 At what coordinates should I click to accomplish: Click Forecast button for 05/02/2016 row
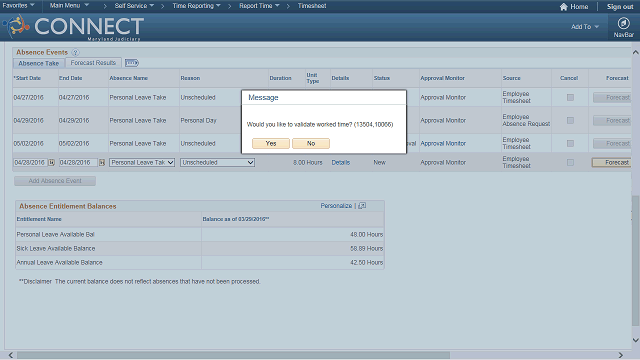[612, 144]
